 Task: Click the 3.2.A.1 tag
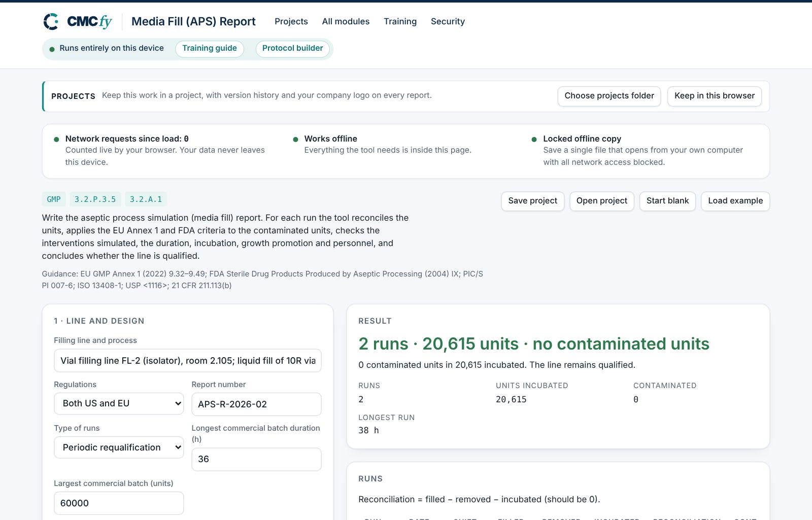pos(146,199)
